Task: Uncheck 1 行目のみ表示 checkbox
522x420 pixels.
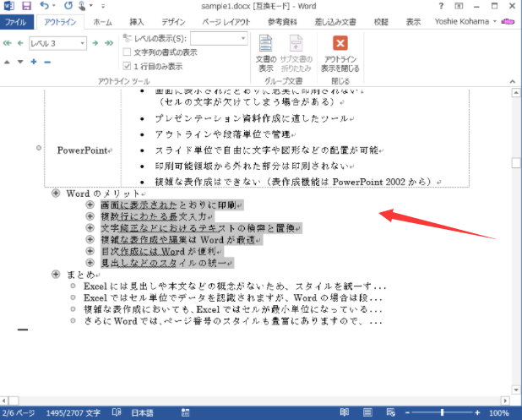Action: pos(127,66)
